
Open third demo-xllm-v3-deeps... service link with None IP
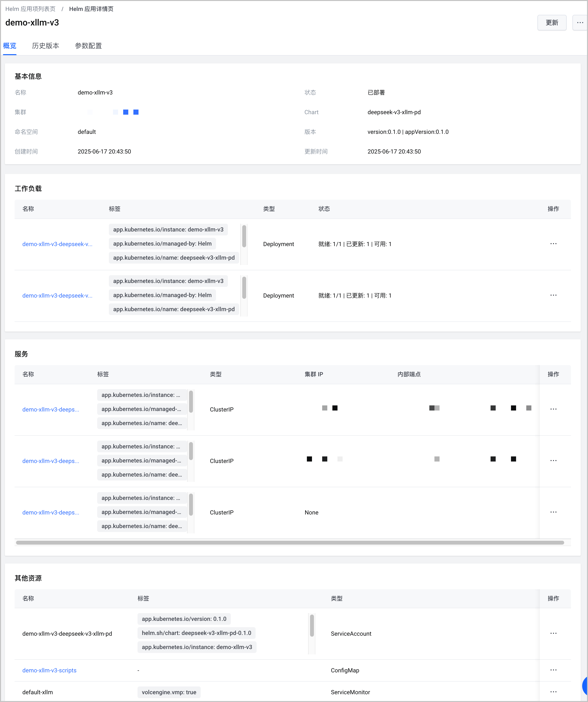click(x=51, y=513)
